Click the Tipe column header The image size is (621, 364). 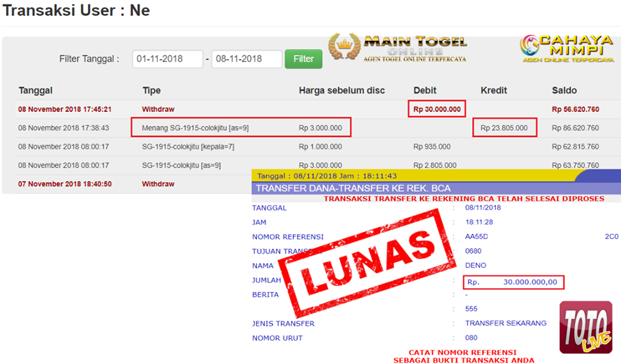[x=151, y=91]
